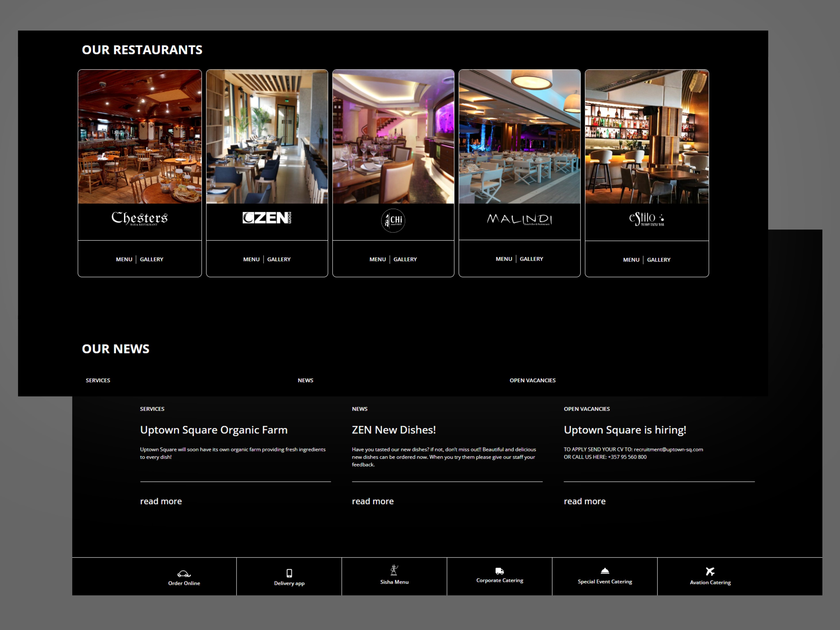Read more about ZEN New Dishes

(372, 501)
